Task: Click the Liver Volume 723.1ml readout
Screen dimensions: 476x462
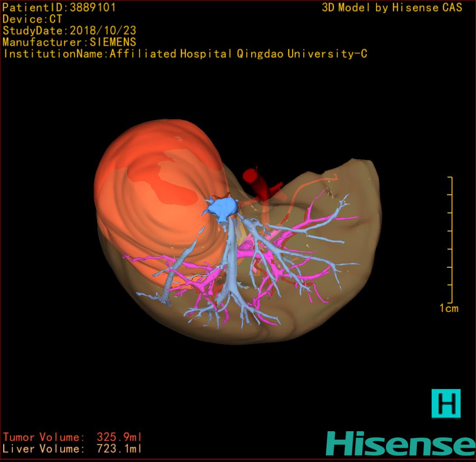Action: [x=72, y=449]
